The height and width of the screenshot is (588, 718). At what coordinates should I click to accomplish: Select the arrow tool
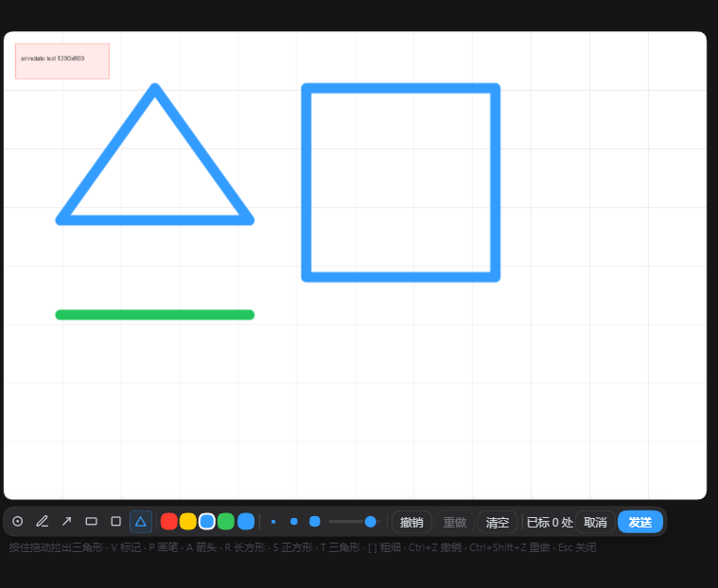coord(67,522)
